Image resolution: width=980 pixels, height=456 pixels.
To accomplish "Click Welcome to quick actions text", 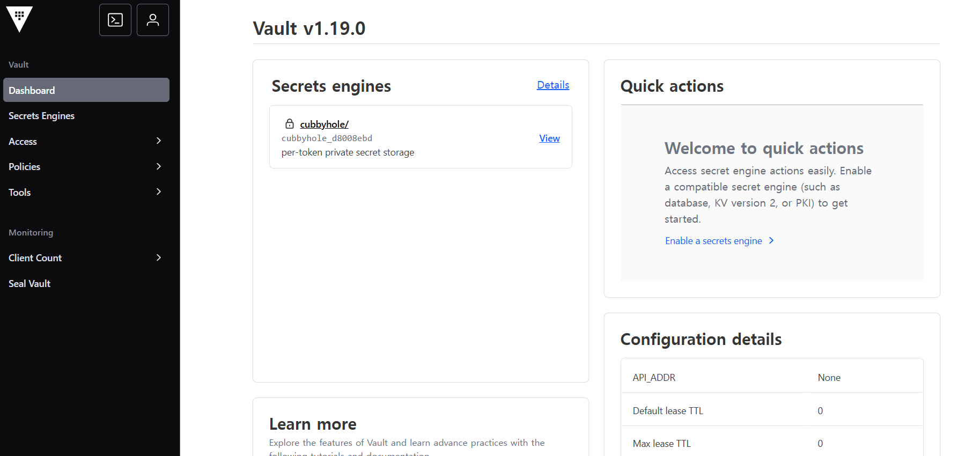I will point(764,148).
